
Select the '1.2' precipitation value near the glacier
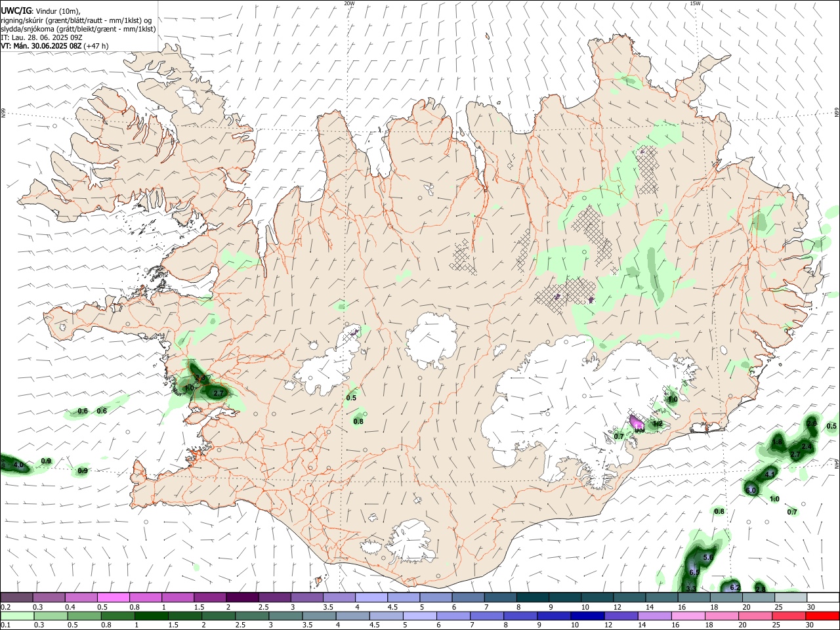(x=658, y=424)
